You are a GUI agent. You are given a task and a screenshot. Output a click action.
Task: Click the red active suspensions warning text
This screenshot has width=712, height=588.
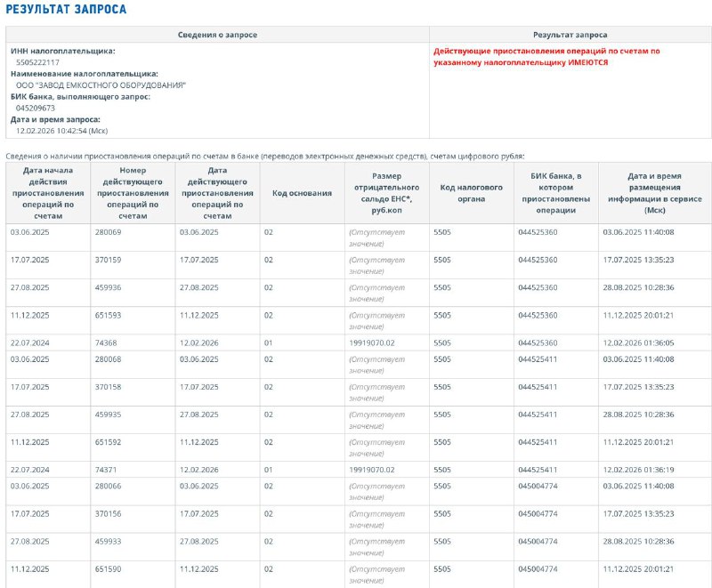pos(546,57)
